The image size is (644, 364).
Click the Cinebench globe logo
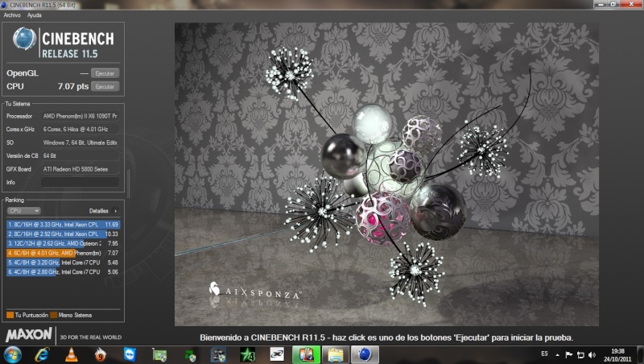pos(24,39)
